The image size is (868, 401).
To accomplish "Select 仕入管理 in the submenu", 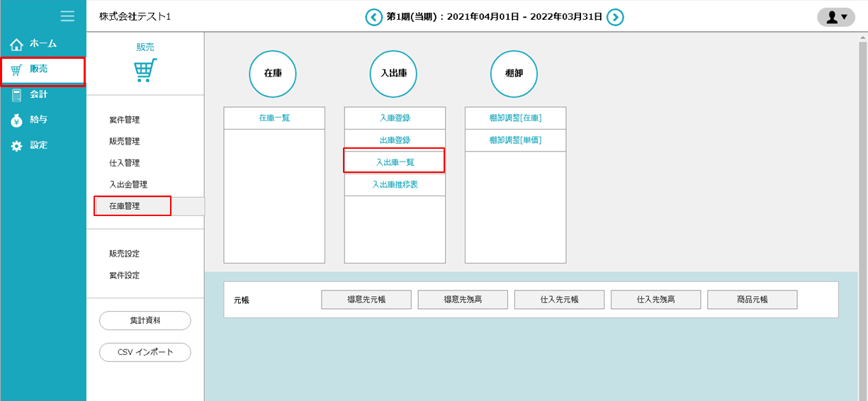I will point(125,163).
